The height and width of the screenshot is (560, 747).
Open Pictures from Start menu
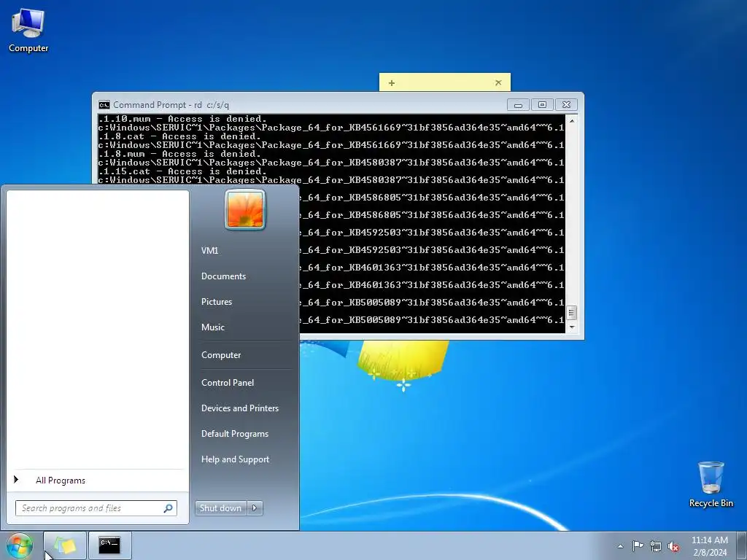point(216,302)
